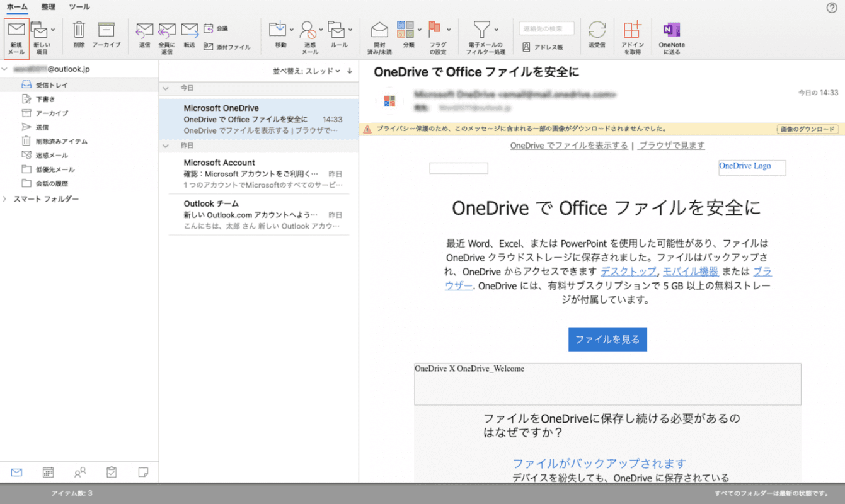This screenshot has height=504, width=845.
Task: Switch to Mail view at the sidebar bottom
Action: [16, 472]
